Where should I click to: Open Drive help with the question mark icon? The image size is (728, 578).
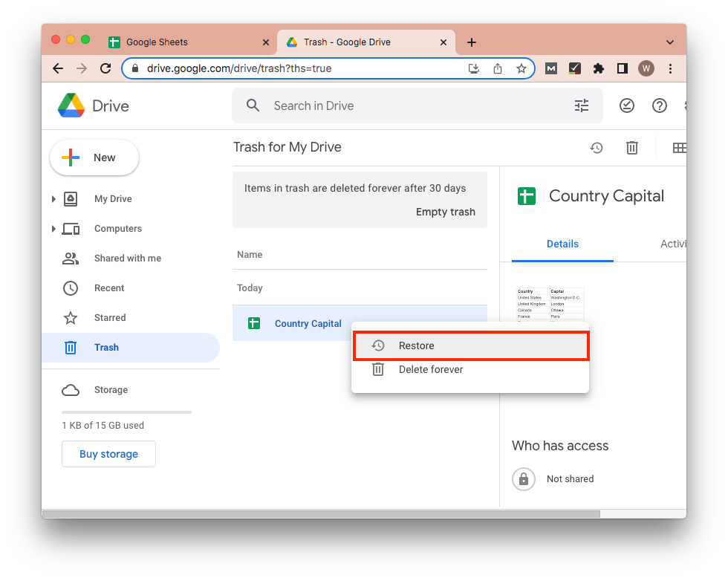coord(660,105)
